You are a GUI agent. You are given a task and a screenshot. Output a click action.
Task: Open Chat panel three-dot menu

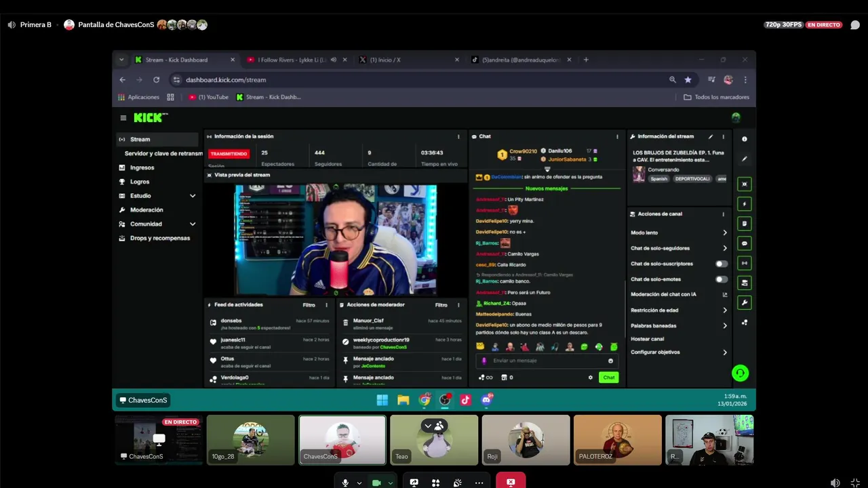pos(617,136)
